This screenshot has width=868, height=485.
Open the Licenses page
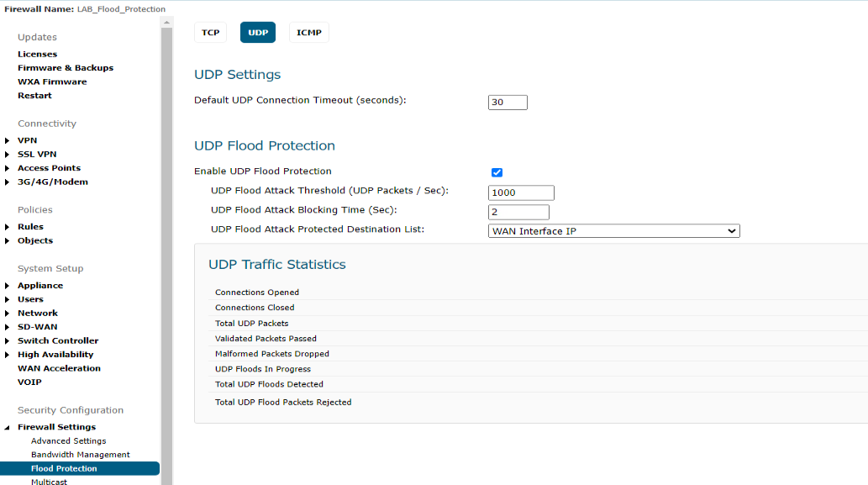[x=37, y=55]
